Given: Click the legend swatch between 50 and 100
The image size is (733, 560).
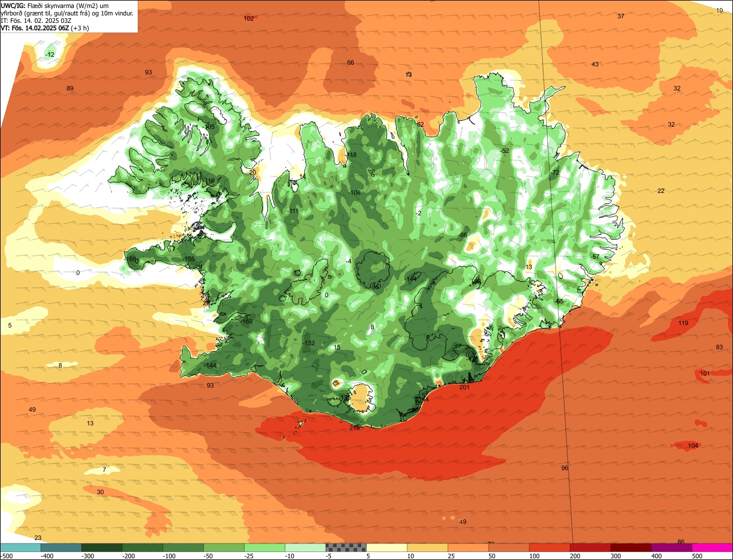Looking at the screenshot, I should [509, 547].
